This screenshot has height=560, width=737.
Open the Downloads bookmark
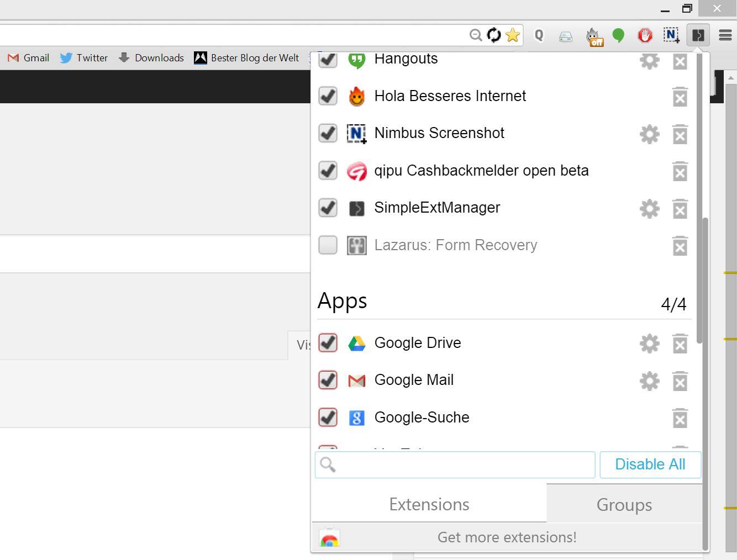[151, 58]
